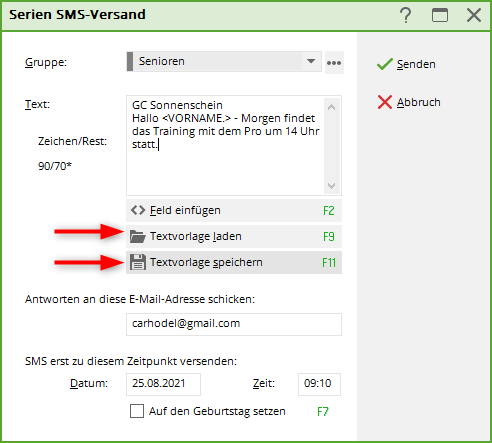Click the F11 shortcut label on Textvorlage speichern
This screenshot has height=443, width=492.
click(329, 263)
